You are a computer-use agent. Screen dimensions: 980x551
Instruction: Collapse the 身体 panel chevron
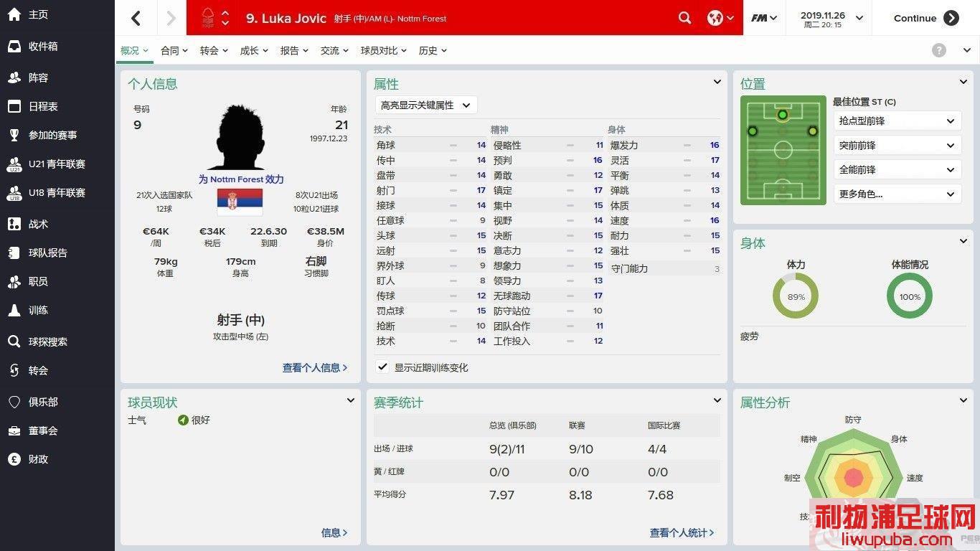click(x=963, y=241)
